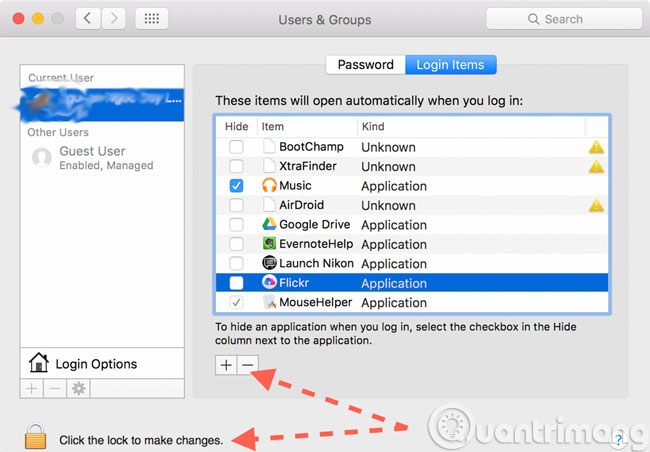Screen dimensions: 650x452
Task: Select the Launch Nikon item name
Action: coord(316,263)
